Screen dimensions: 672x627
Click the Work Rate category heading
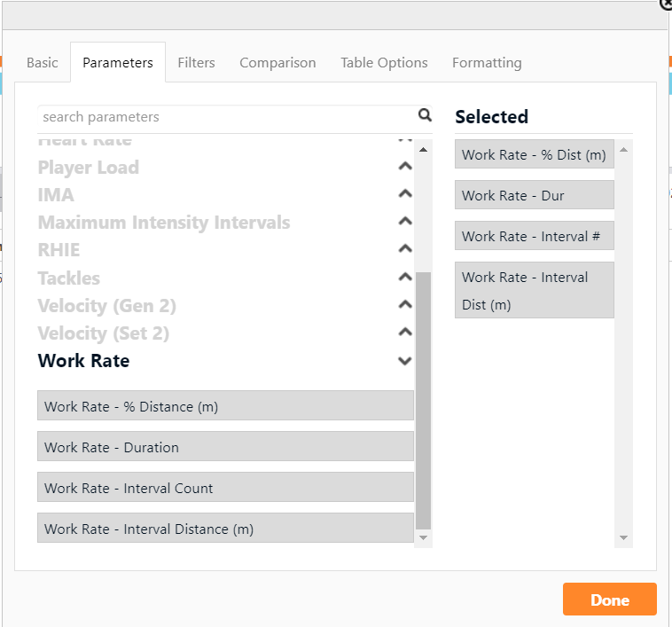pyautogui.click(x=83, y=361)
